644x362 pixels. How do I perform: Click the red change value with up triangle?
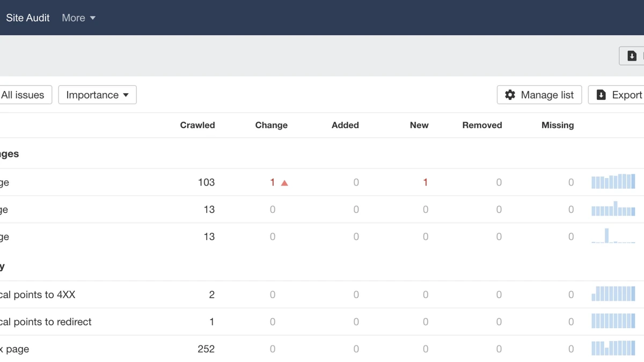(279, 182)
